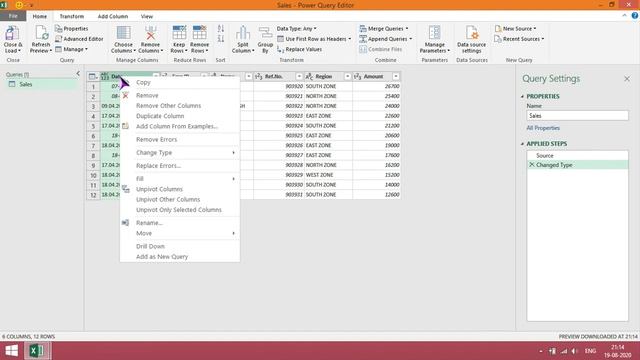Viewport: 640px width, 360px height.
Task: Click the Merge Queries icon
Action: point(363,29)
